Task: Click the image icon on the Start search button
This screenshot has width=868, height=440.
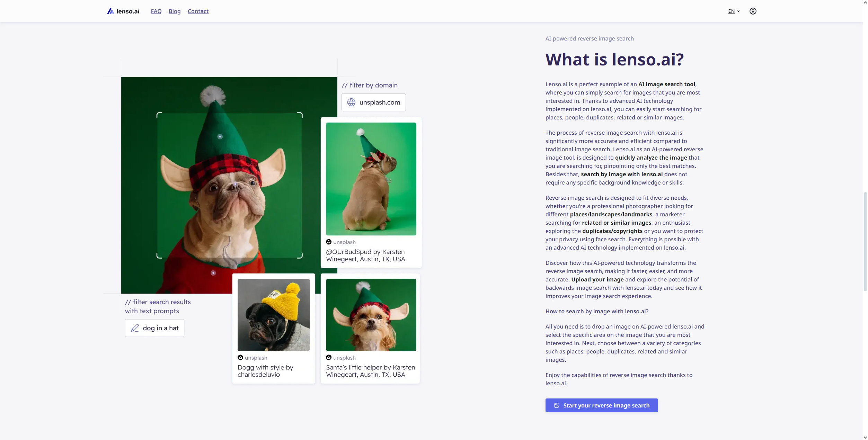Action: pyautogui.click(x=557, y=405)
